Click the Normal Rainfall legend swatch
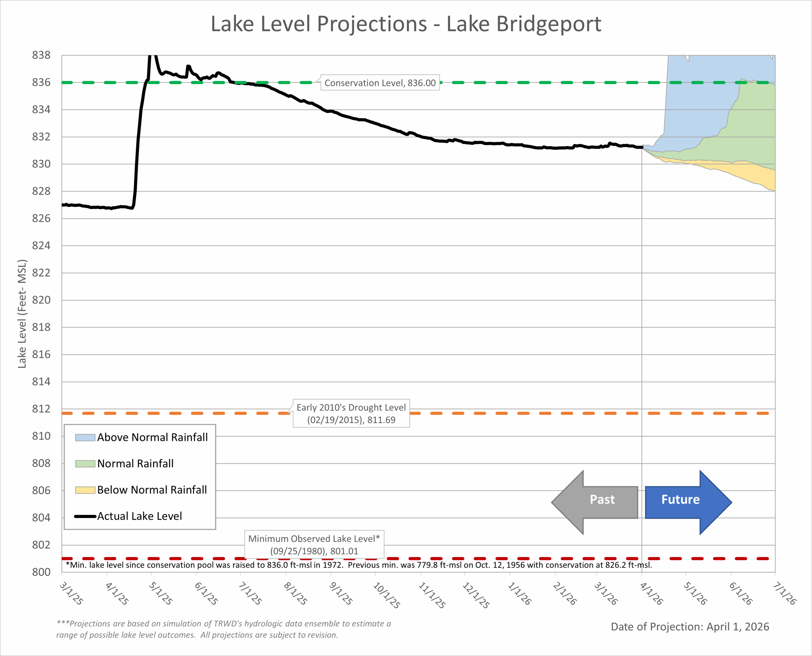812x656 pixels. pos(85,464)
